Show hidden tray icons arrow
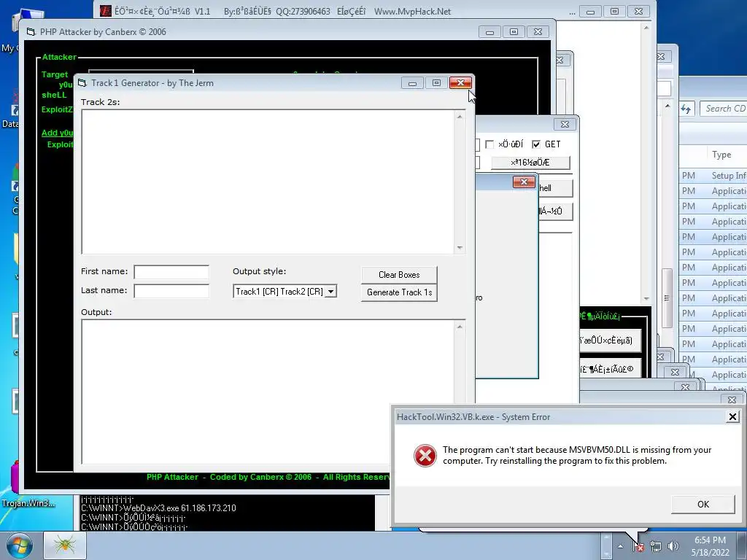 click(620, 546)
